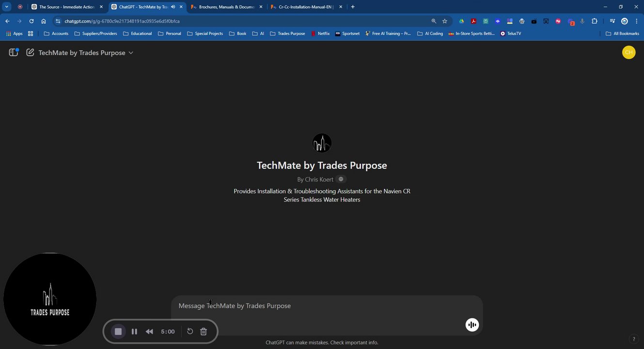Open the Adobe Acrobat extension
The image size is (644, 349).
[x=473, y=21]
